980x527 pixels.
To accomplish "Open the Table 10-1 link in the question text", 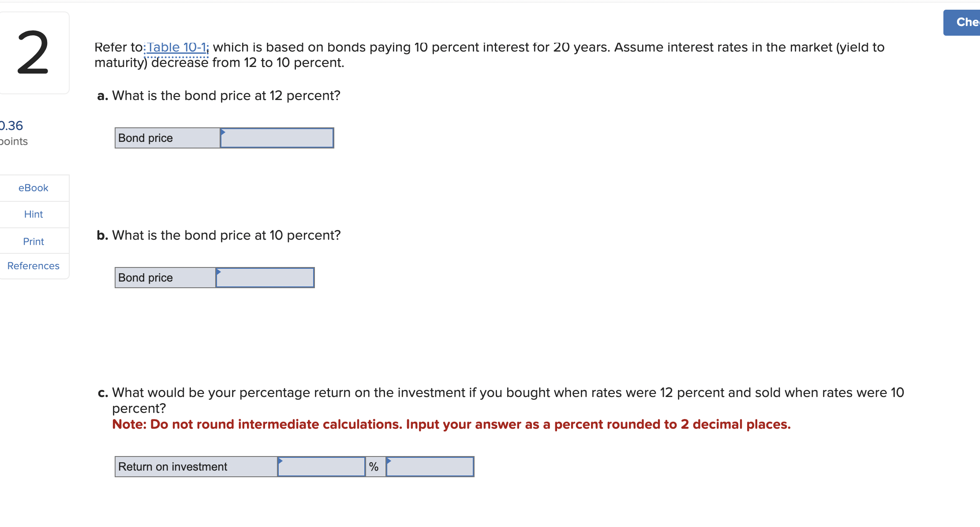I will point(176,47).
